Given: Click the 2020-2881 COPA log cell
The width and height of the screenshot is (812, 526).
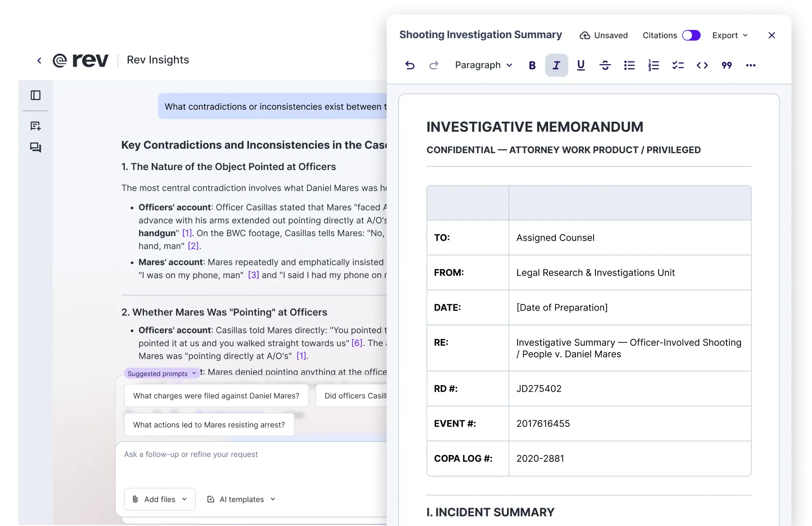Looking at the screenshot, I should click(630, 458).
